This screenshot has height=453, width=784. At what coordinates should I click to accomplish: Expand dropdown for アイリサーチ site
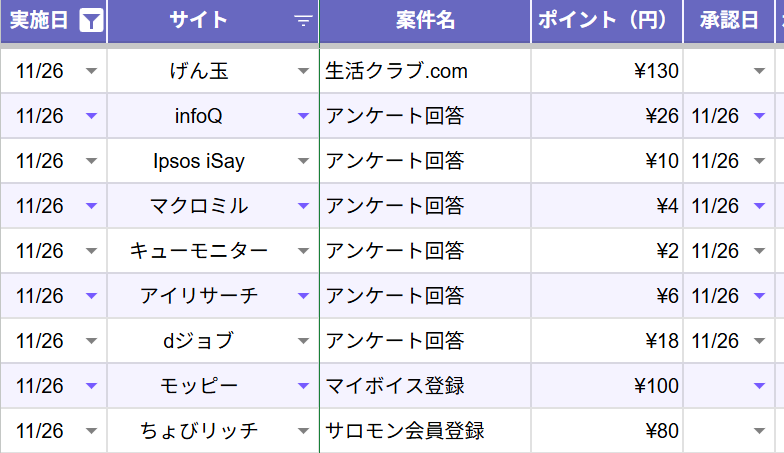pos(304,296)
